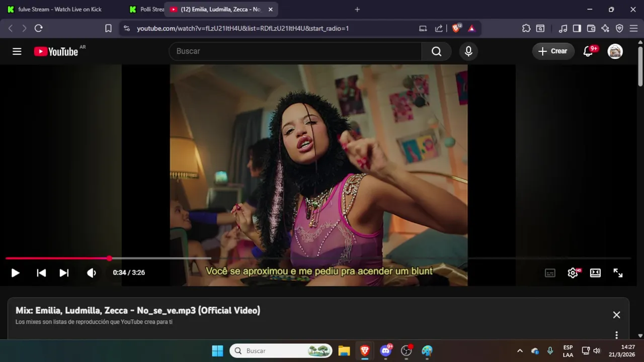Skip to the previous video

coord(41,273)
